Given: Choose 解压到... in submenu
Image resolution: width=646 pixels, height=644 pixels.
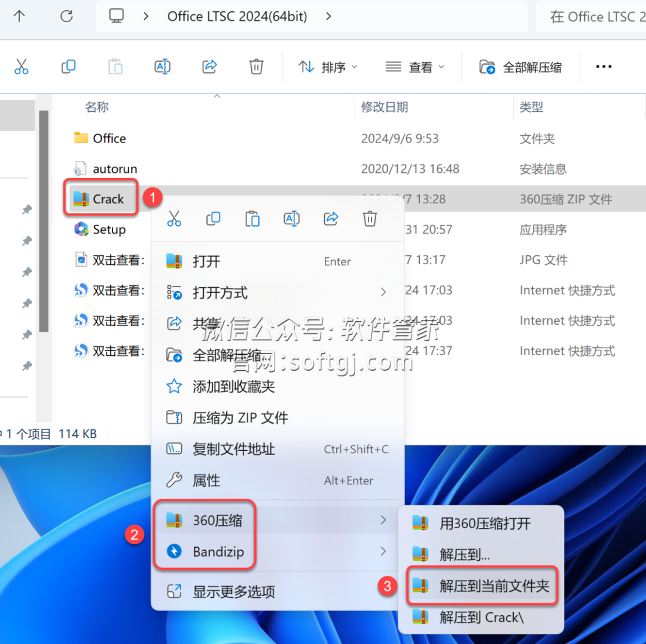Looking at the screenshot, I should click(x=481, y=555).
